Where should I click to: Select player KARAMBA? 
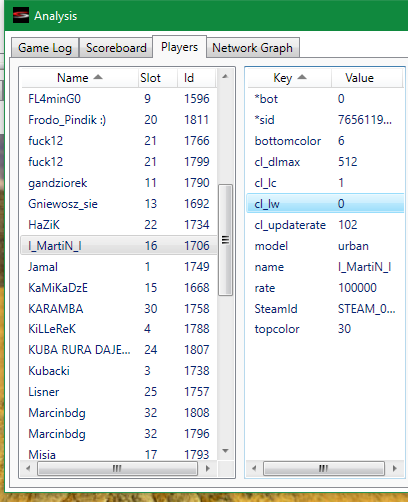(x=119, y=309)
